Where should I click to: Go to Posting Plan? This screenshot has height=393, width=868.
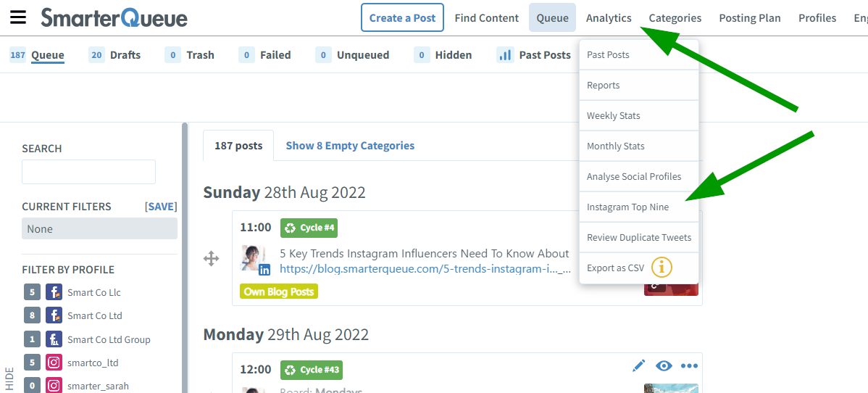pyautogui.click(x=749, y=17)
